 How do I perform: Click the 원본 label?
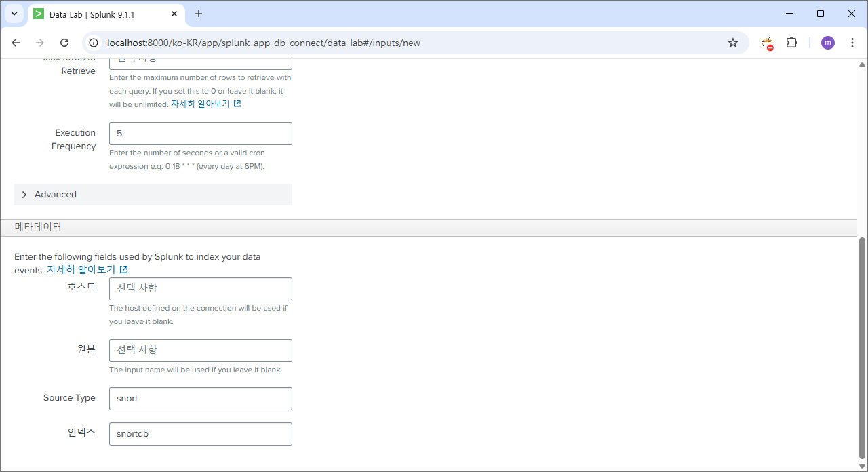tap(86, 349)
